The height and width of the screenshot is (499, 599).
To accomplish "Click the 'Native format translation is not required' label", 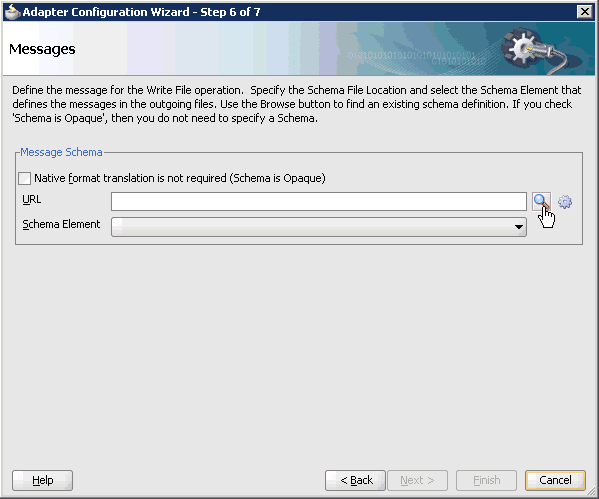I will pyautogui.click(x=180, y=178).
